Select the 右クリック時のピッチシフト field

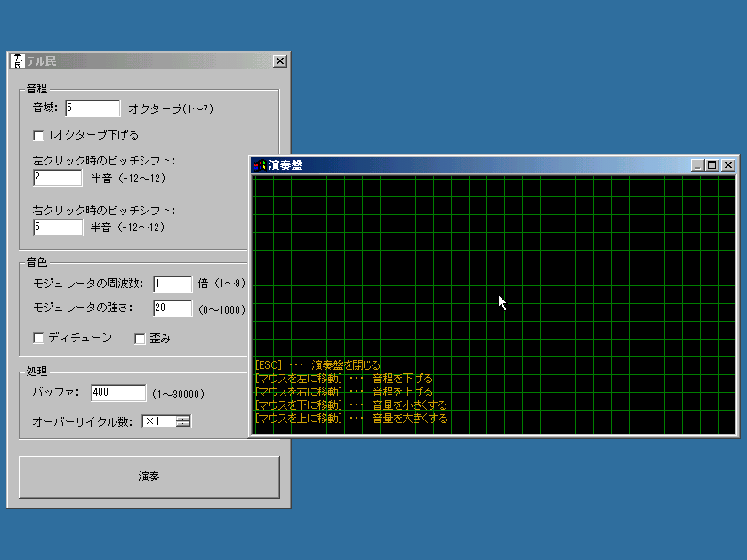point(58,228)
